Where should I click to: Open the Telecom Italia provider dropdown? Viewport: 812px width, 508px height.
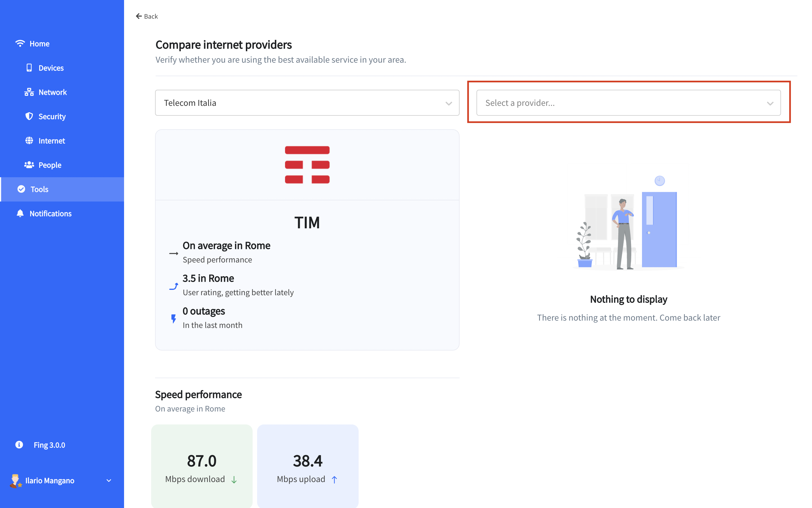coord(307,103)
